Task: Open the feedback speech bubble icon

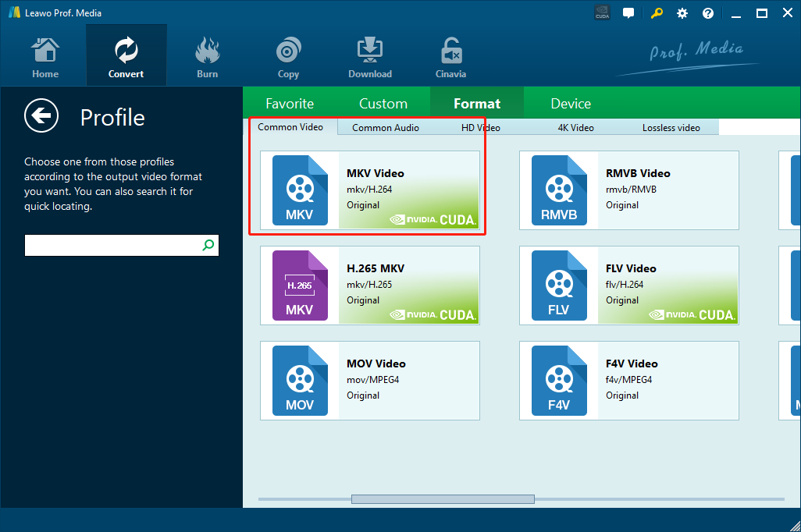Action: click(628, 13)
